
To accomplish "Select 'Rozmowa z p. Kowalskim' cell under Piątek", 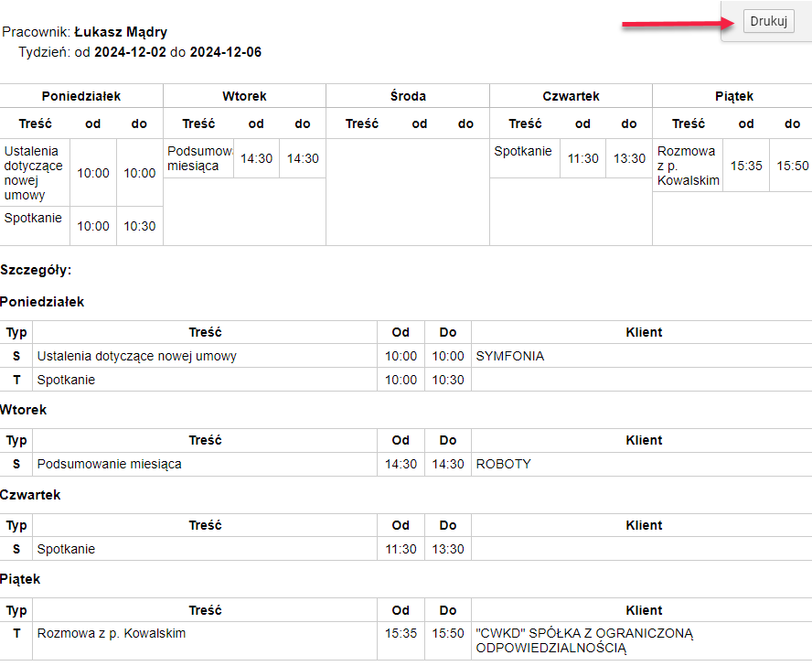I will point(688,166).
